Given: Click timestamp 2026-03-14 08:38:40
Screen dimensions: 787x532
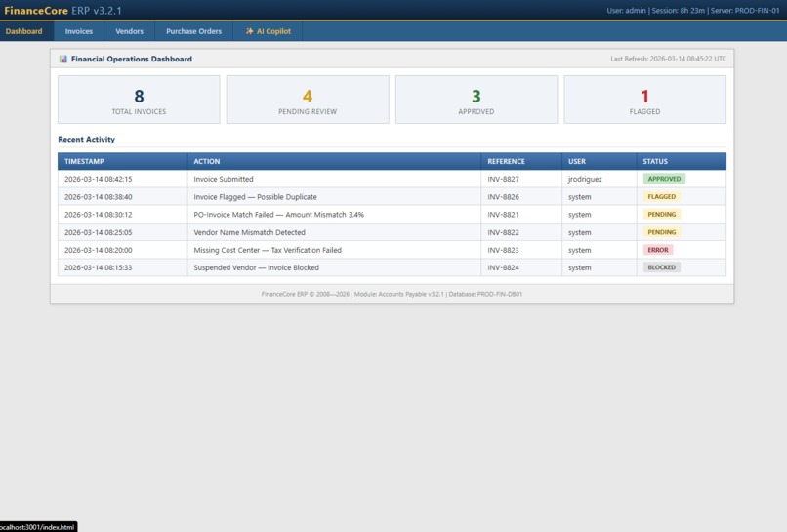Looking at the screenshot, I should coord(99,197).
